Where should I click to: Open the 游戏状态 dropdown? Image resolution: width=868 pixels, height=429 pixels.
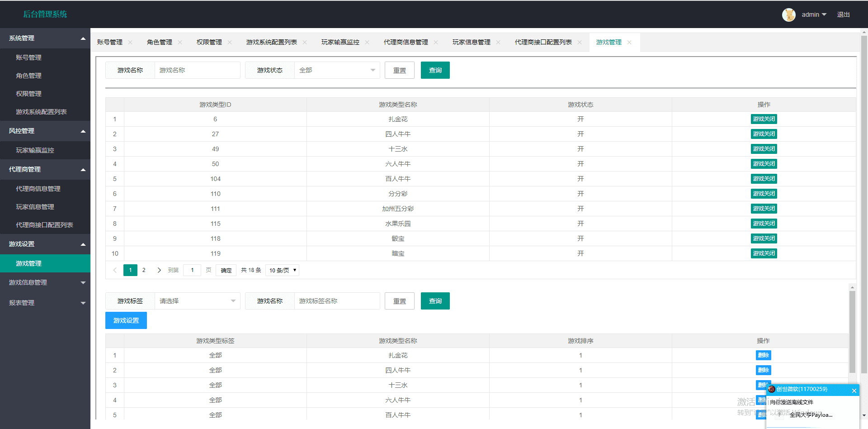337,70
